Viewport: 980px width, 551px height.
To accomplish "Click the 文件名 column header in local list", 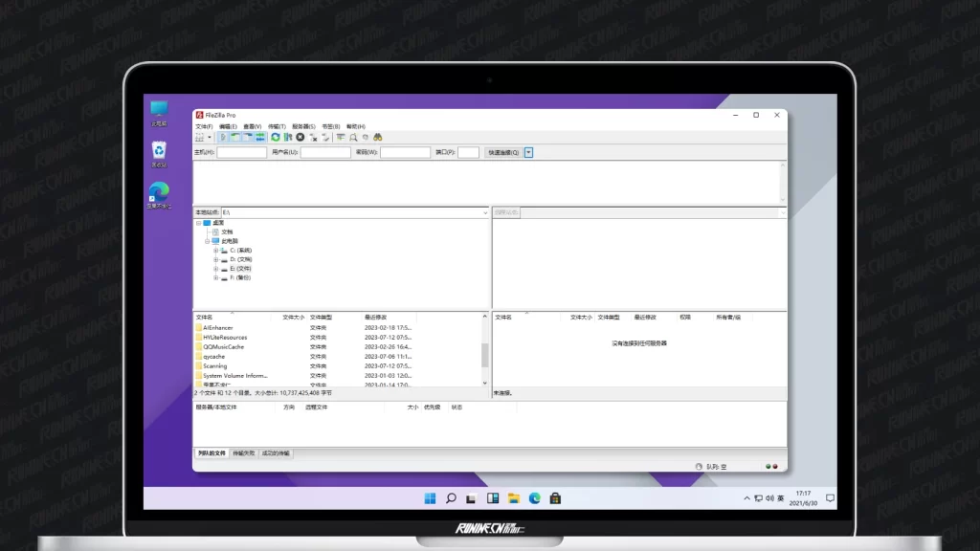I will click(x=205, y=317).
